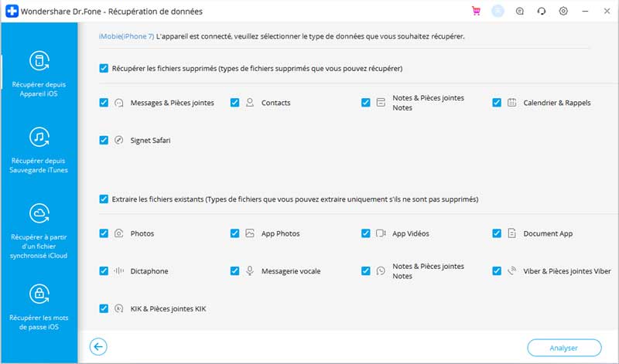Toggle Récupérer les fichiers supprimés checkbox

click(104, 68)
